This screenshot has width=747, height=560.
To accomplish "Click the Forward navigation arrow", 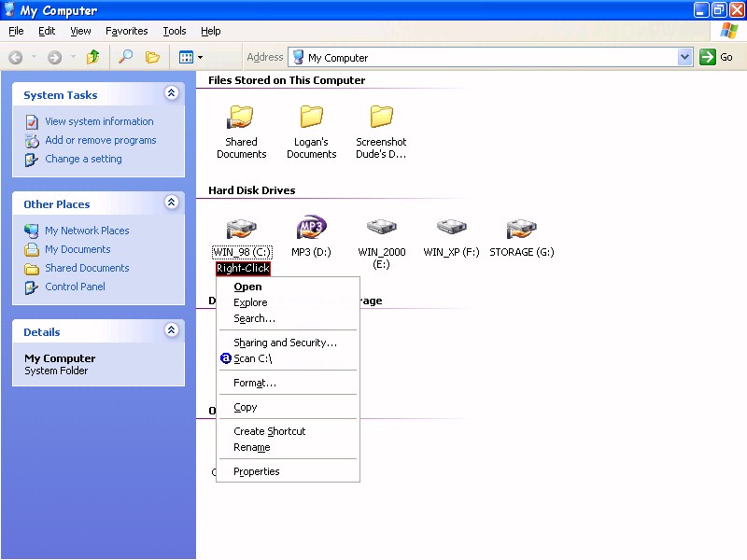I will pyautogui.click(x=54, y=58).
